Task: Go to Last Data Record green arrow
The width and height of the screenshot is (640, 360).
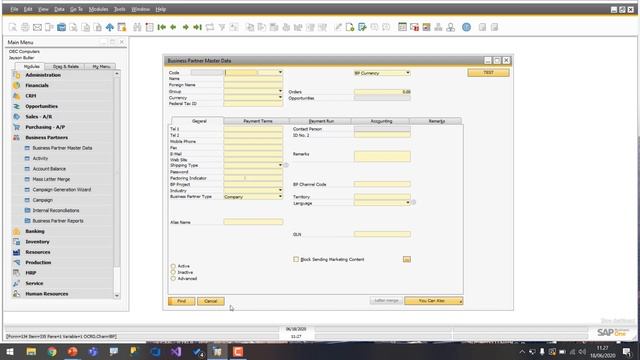Action: point(198,27)
